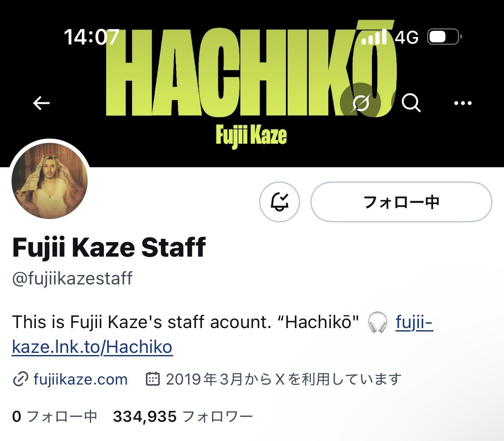Tap the cellular signal bars icon
504x441 pixels.
point(374,37)
